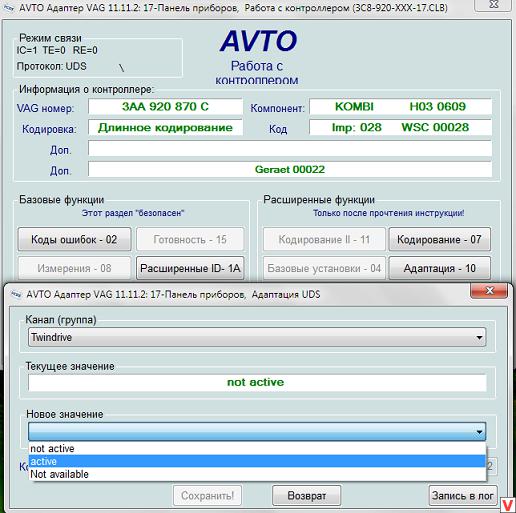The width and height of the screenshot is (516, 513).
Task: Open the Коды ошибок - 02 function
Action: click(x=74, y=239)
